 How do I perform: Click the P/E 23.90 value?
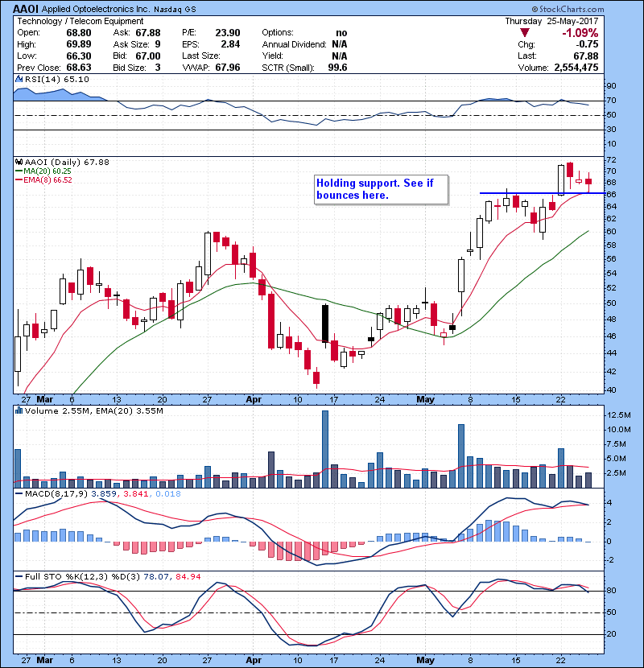coord(228,33)
